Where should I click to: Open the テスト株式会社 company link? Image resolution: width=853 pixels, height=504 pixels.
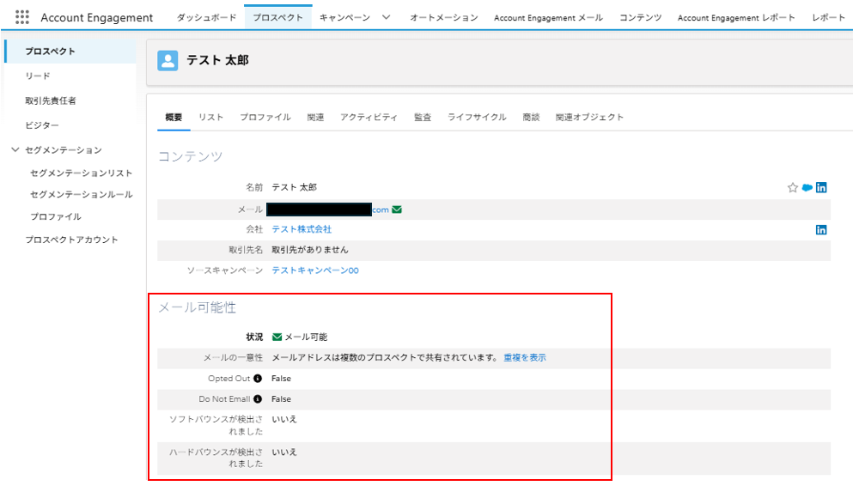pos(302,229)
